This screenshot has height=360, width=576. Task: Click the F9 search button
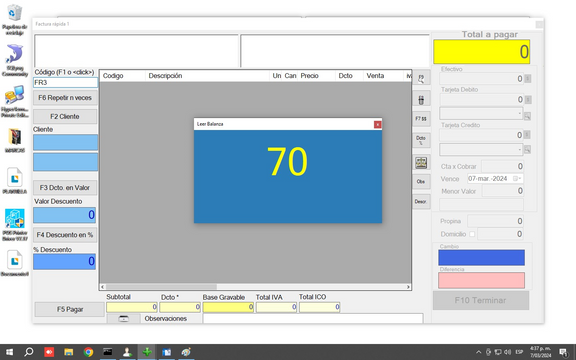(x=421, y=78)
